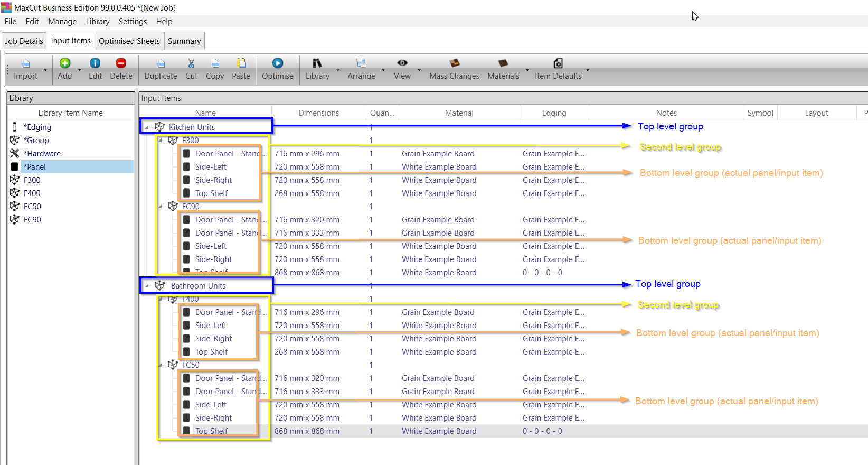Open the Materials toolbar icon
Screen dimensions: 868x465
(503, 63)
